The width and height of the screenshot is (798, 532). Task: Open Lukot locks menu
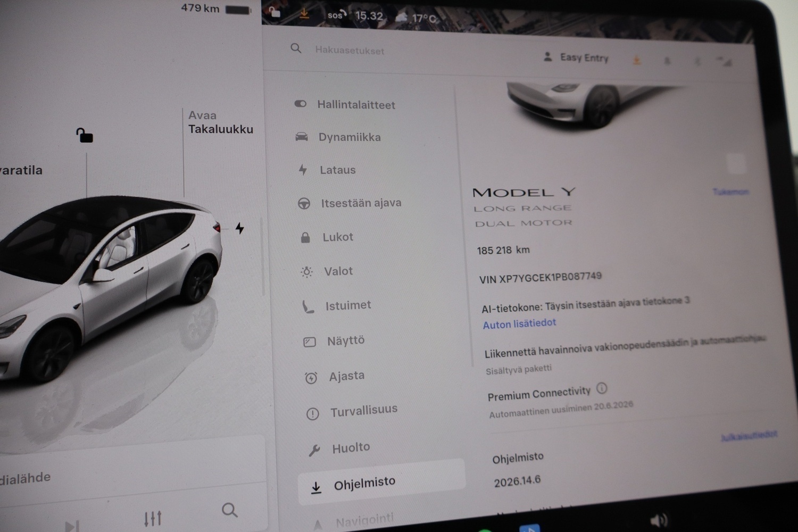point(338,237)
